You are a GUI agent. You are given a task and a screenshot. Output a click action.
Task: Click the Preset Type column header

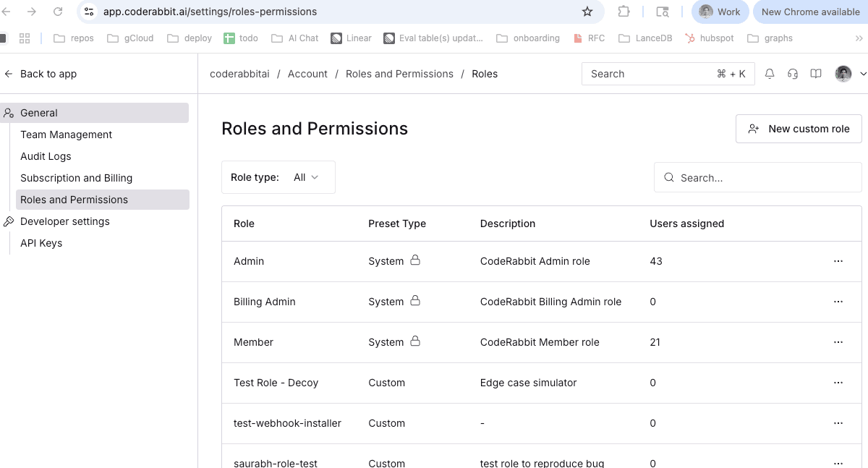coord(397,224)
